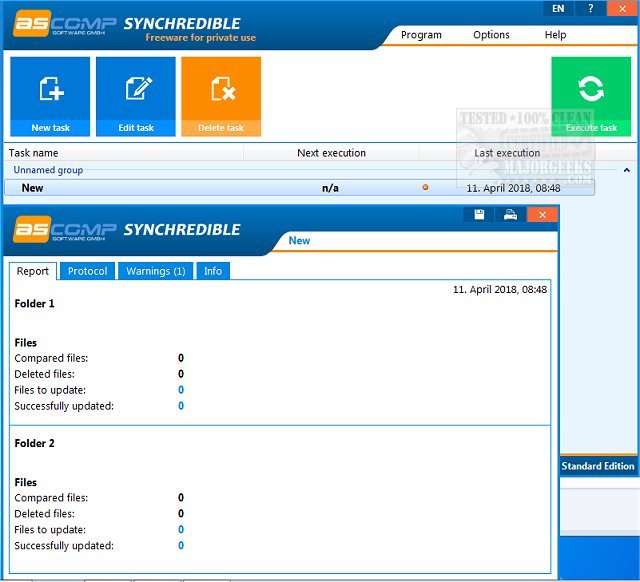Print the report using printer icon
640x582 pixels.
(x=510, y=215)
